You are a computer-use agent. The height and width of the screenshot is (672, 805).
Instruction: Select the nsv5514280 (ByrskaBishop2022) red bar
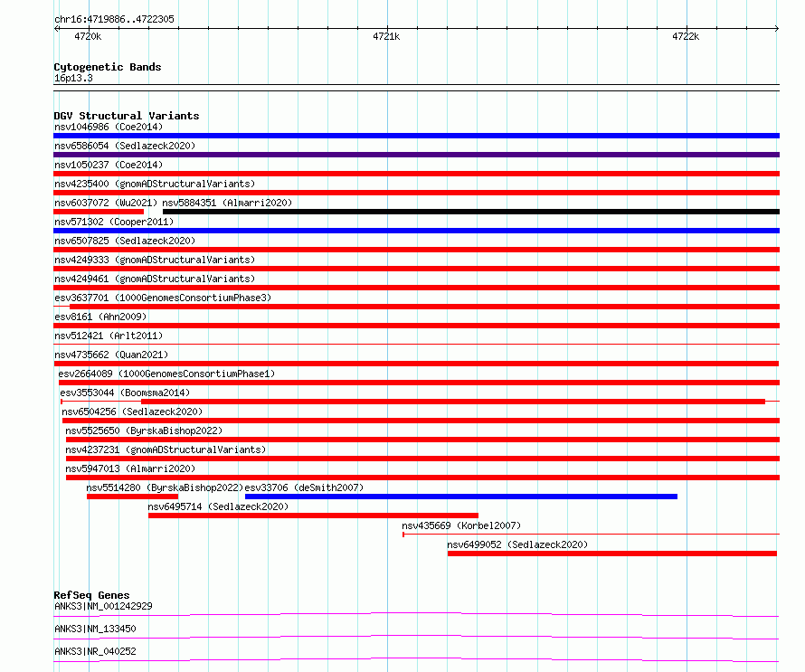tap(132, 497)
